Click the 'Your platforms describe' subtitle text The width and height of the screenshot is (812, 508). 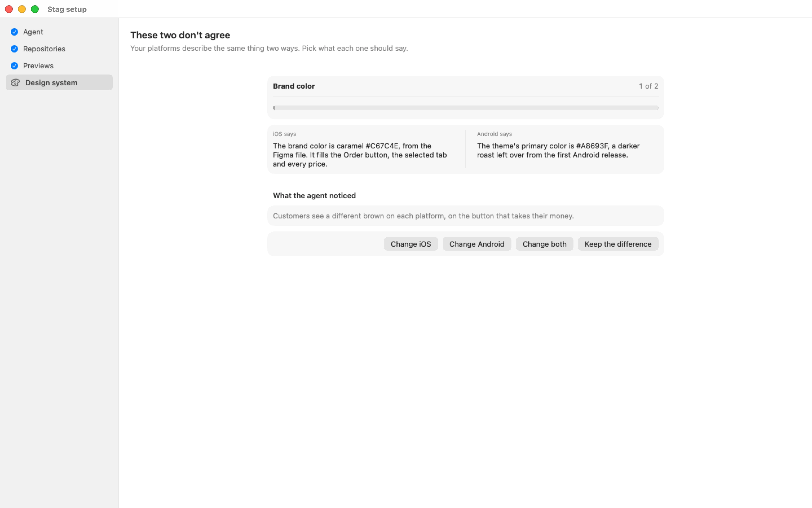tap(269, 48)
